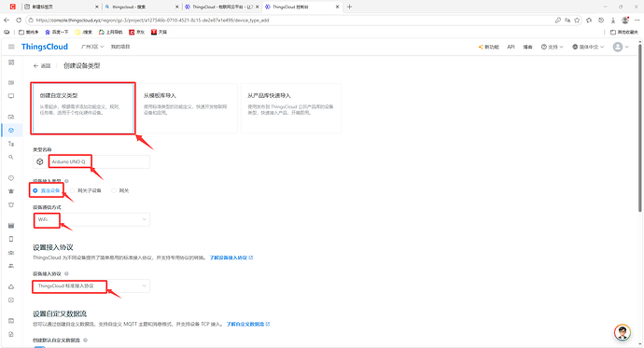Select the 从产品库快速导入 card
The image size is (644, 348).
tap(291, 108)
